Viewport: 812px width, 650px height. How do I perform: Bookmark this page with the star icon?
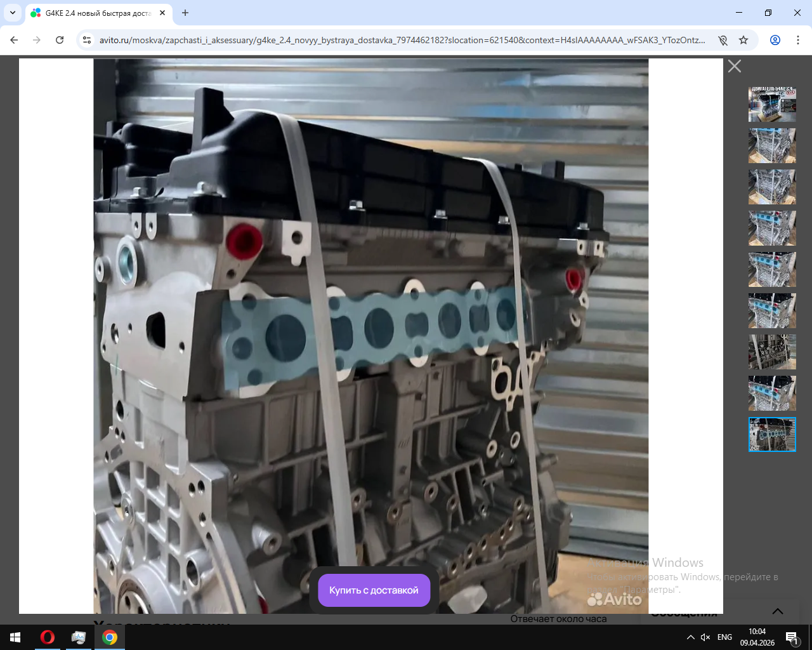tap(743, 40)
